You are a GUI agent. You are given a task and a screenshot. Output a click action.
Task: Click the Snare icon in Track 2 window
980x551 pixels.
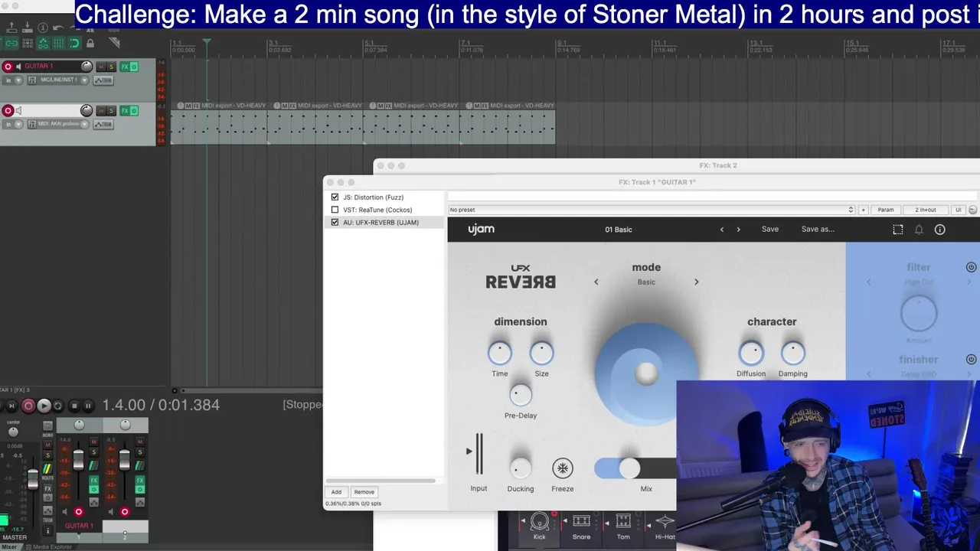[582, 522]
